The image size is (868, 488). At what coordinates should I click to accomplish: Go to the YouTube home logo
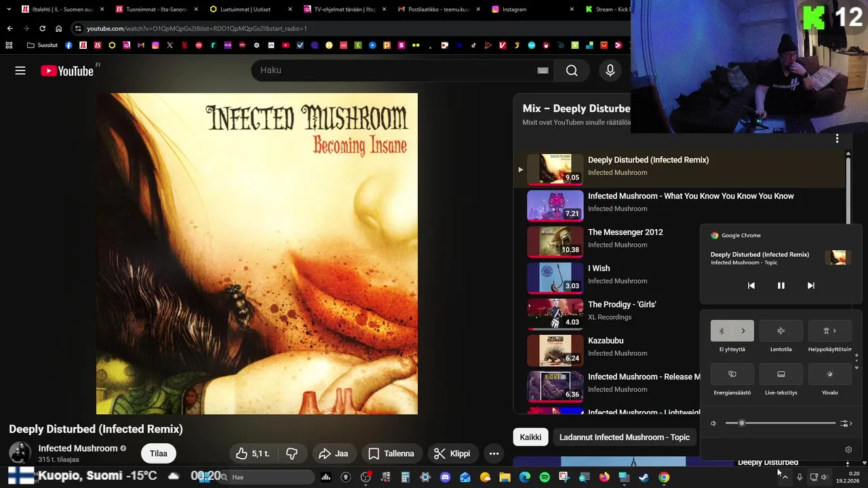pos(66,70)
